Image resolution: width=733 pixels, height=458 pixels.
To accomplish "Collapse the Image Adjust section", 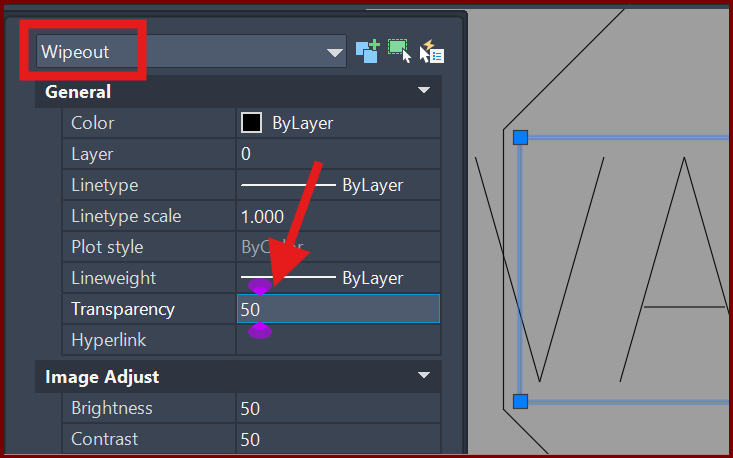I will [x=424, y=377].
